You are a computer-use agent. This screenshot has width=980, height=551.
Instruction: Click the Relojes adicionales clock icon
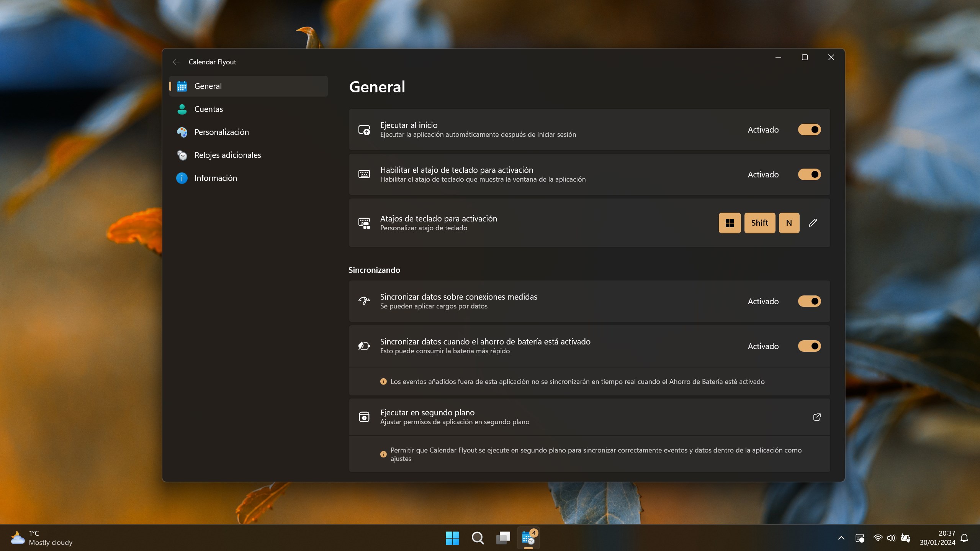click(182, 155)
